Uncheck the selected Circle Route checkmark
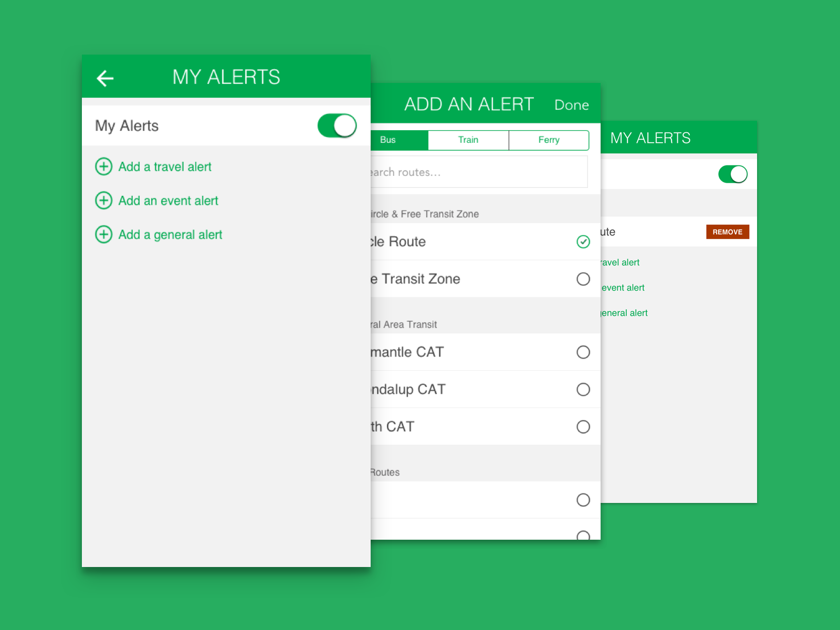840x630 pixels. pos(583,241)
